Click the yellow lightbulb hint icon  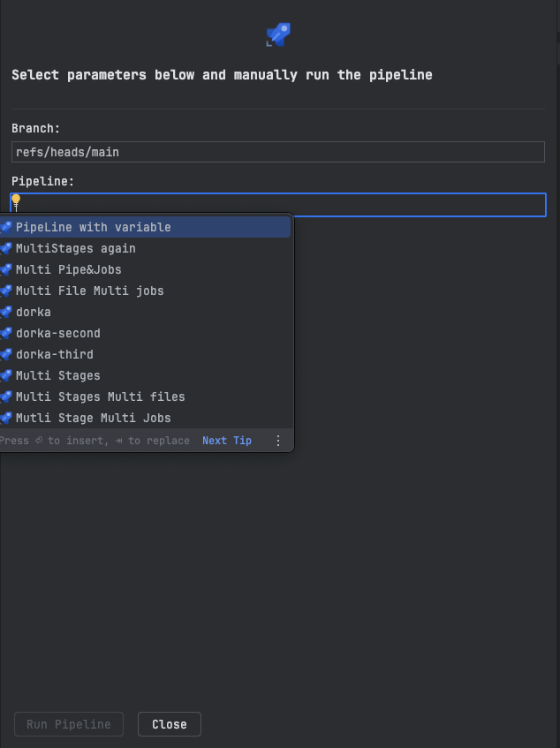(16, 200)
